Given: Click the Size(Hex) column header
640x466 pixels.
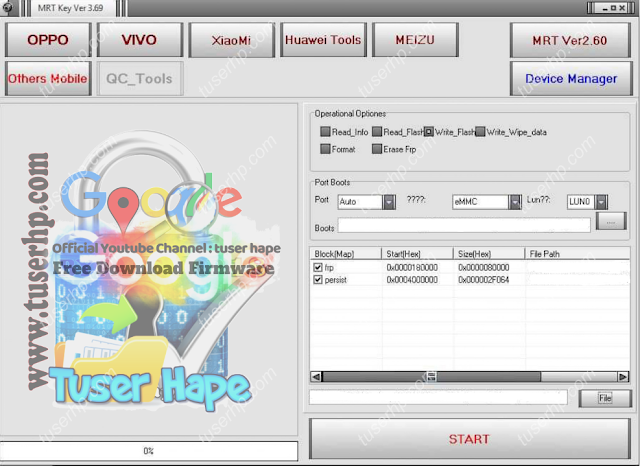Looking at the screenshot, I should pyautogui.click(x=489, y=254).
